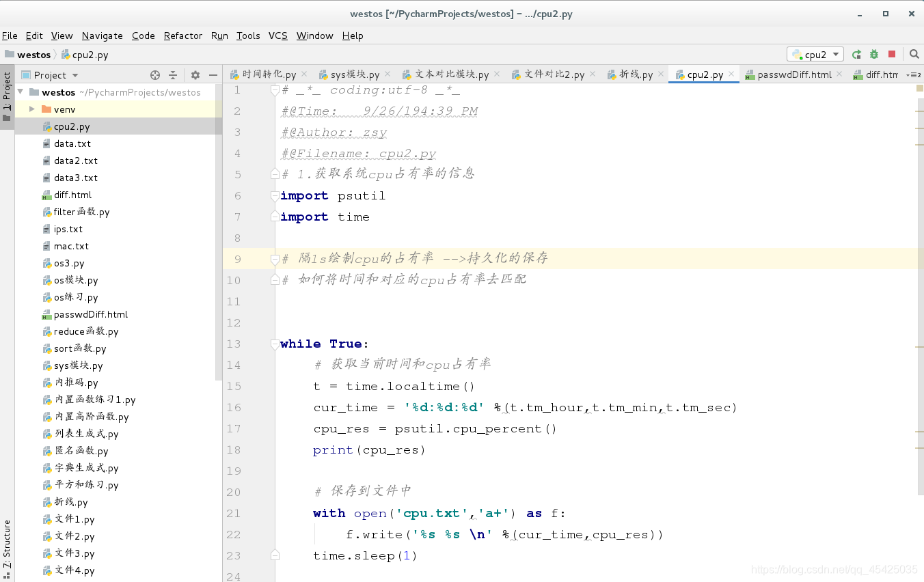Select diff.html in the project tree
Image resolution: width=924 pixels, height=582 pixels.
click(72, 195)
